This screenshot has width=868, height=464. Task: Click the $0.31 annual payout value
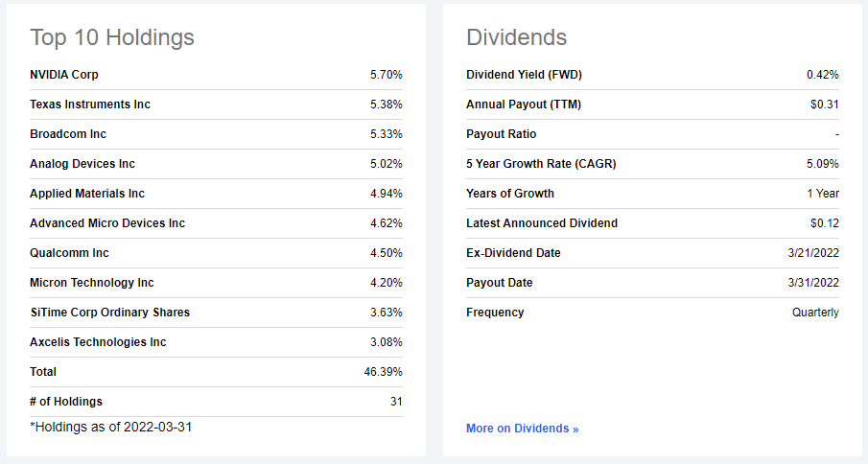(825, 104)
